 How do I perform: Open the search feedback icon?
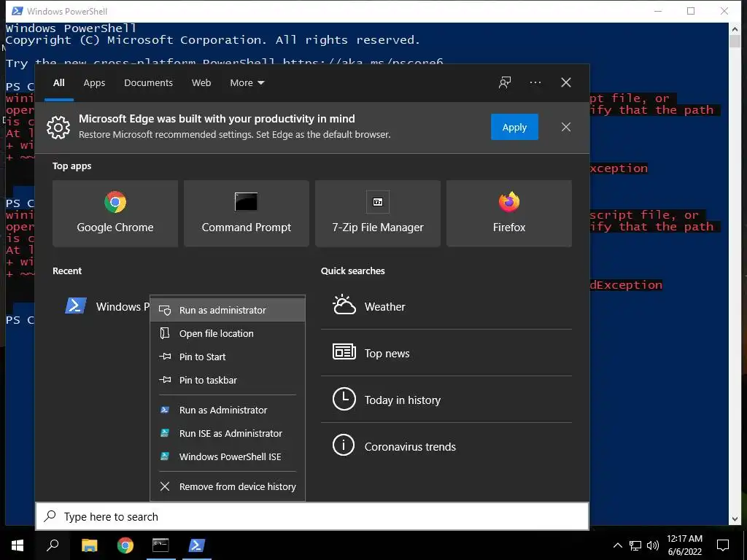[505, 82]
